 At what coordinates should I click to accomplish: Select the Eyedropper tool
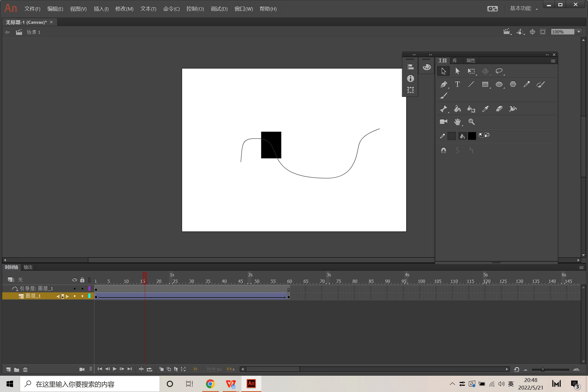click(x=485, y=109)
